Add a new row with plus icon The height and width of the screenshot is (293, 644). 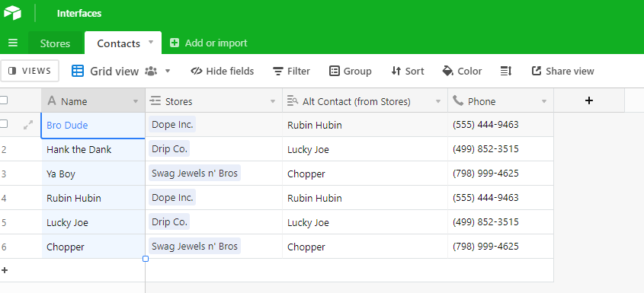coord(5,270)
